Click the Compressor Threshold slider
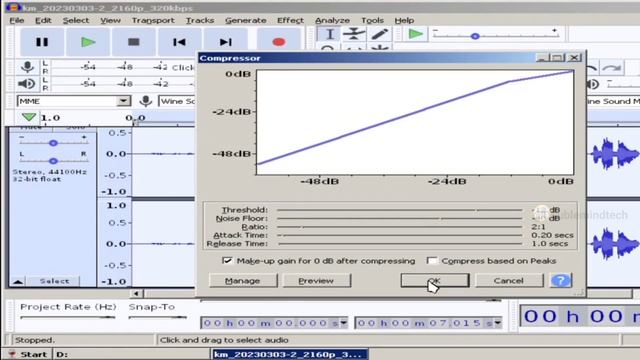This screenshot has height=360, width=640. point(400,210)
